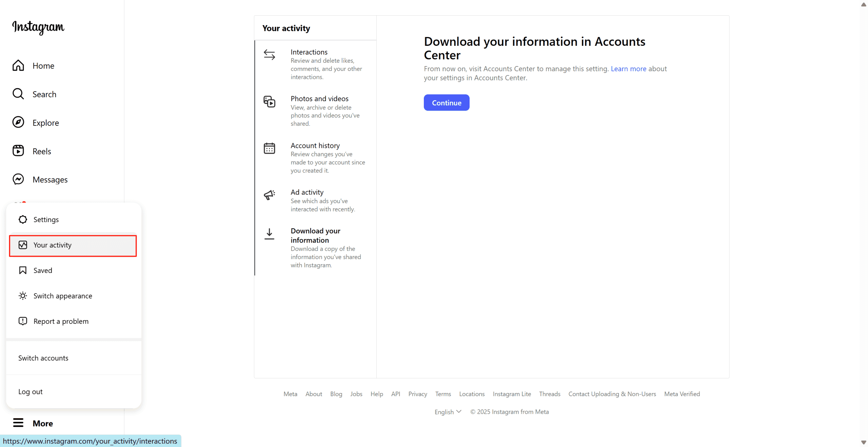Follow the Learn more link
This screenshot has width=868, height=447.
(628, 69)
